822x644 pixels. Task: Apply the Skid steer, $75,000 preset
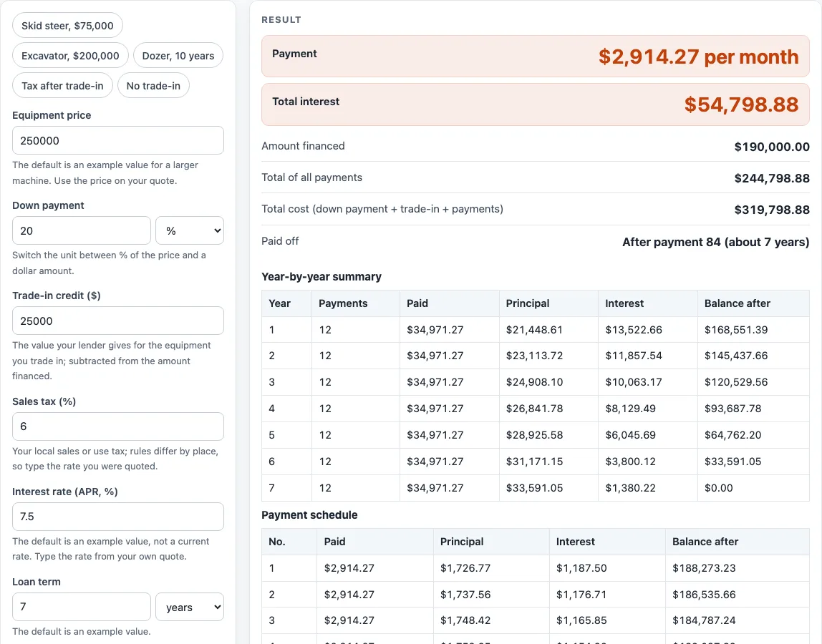pyautogui.click(x=67, y=26)
